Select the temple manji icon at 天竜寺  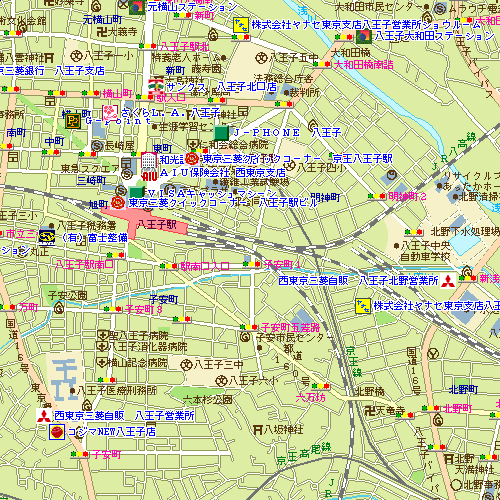point(370,411)
